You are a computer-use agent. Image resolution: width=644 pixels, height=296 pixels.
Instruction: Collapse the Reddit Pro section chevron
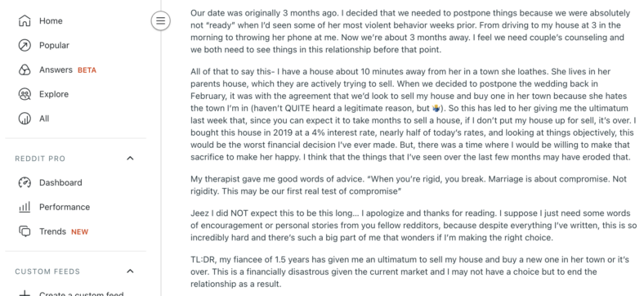130,159
